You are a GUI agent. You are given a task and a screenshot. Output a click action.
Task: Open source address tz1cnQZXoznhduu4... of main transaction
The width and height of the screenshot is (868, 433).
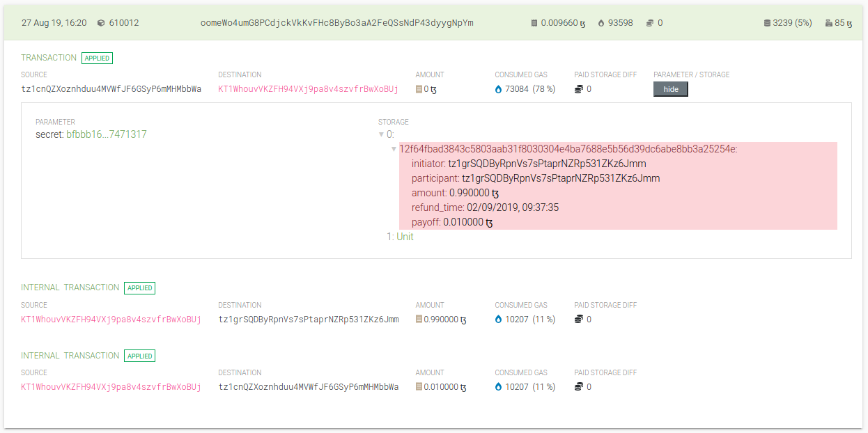111,89
